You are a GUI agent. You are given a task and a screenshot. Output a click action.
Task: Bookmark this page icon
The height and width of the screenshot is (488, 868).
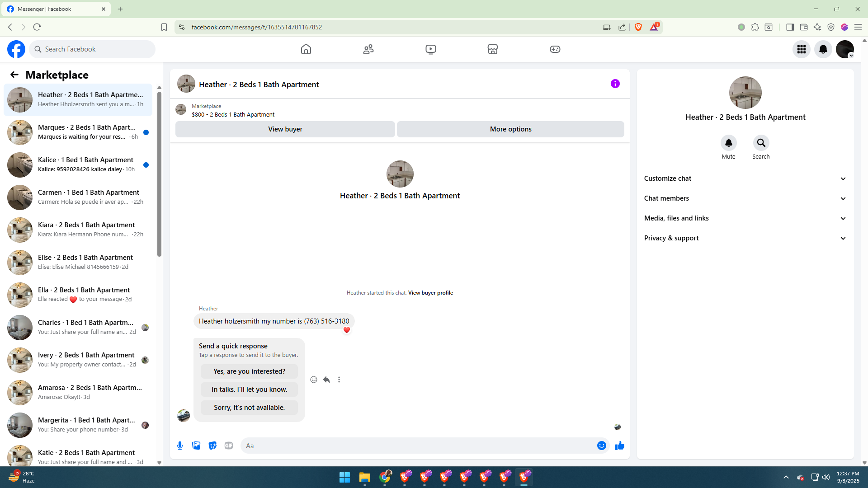pyautogui.click(x=164, y=27)
